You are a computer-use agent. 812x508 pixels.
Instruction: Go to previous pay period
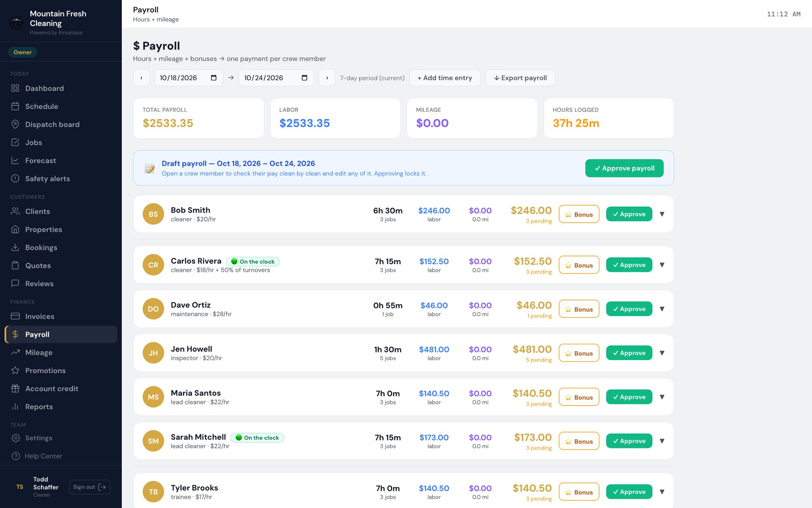(141, 78)
